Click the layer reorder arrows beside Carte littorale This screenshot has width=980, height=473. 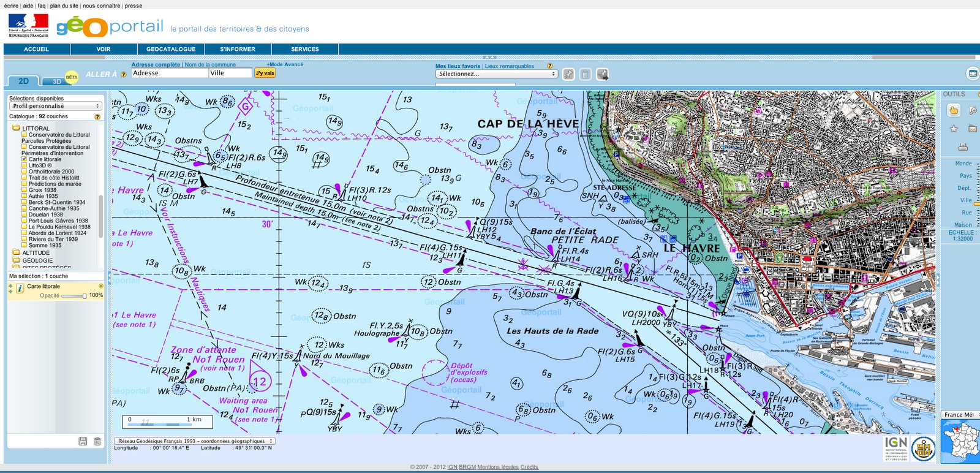pyautogui.click(x=10, y=289)
